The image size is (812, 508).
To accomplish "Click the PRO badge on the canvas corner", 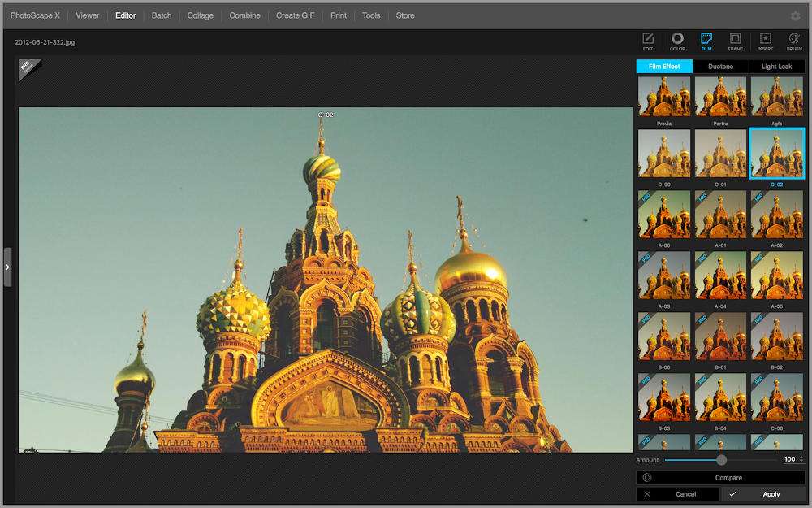I will point(27,67).
